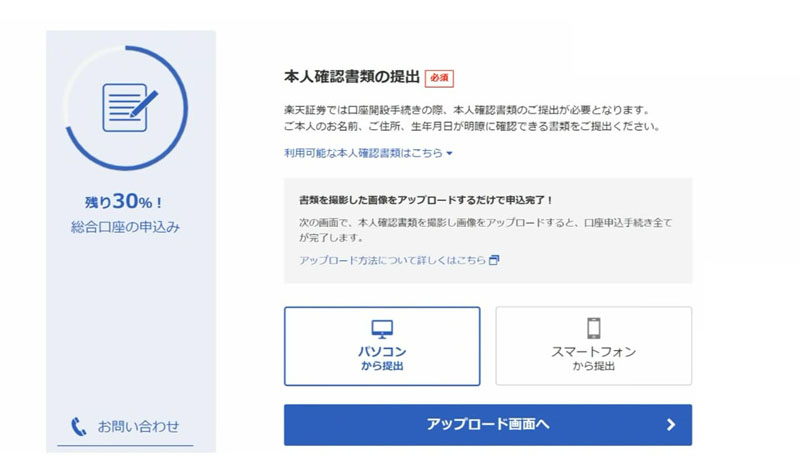This screenshot has height=471, width=800.
Task: Select パソコンから提出 option
Action: coord(382,346)
